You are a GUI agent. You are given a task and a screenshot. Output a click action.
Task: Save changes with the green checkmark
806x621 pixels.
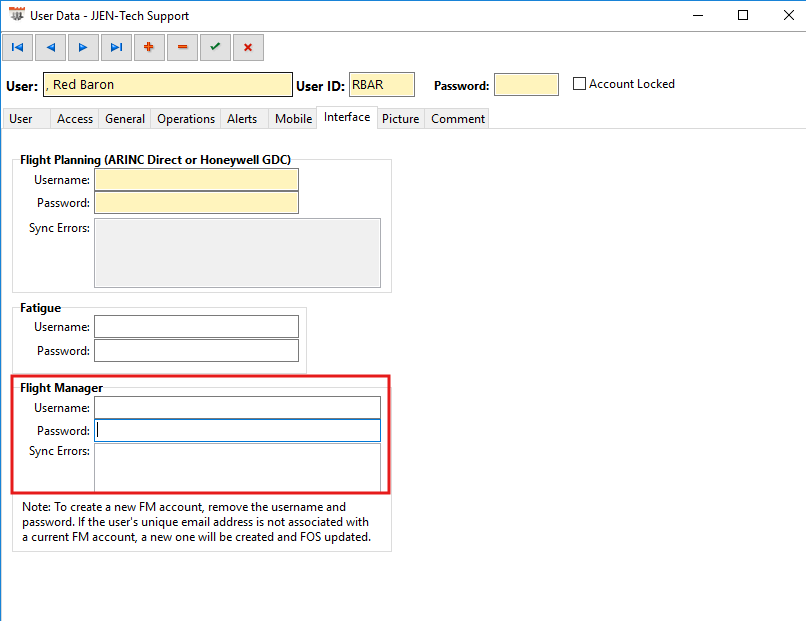214,47
